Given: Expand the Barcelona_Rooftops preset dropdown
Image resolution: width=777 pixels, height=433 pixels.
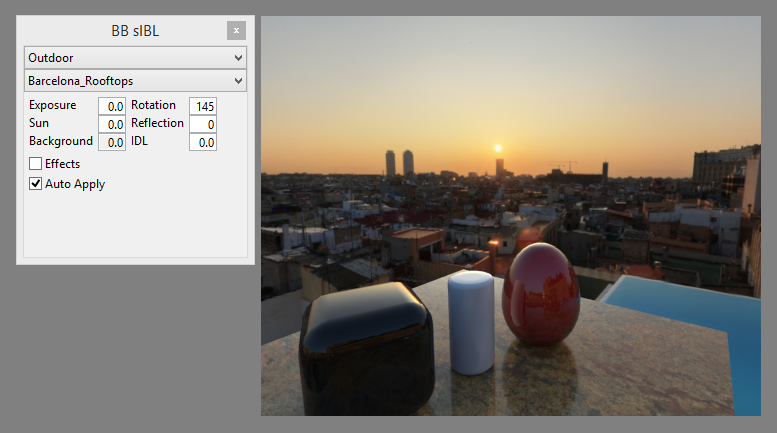Looking at the screenshot, I should click(135, 81).
